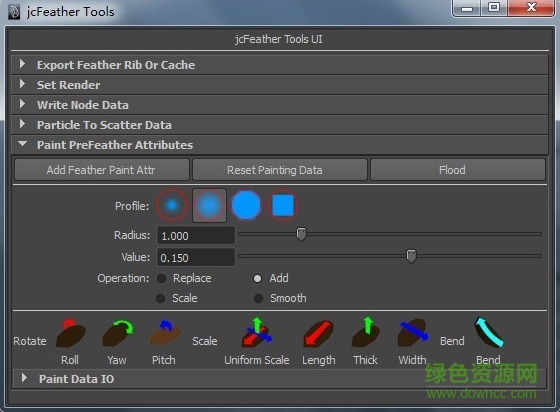Click the Value input field
560x412 pixels.
click(196, 258)
